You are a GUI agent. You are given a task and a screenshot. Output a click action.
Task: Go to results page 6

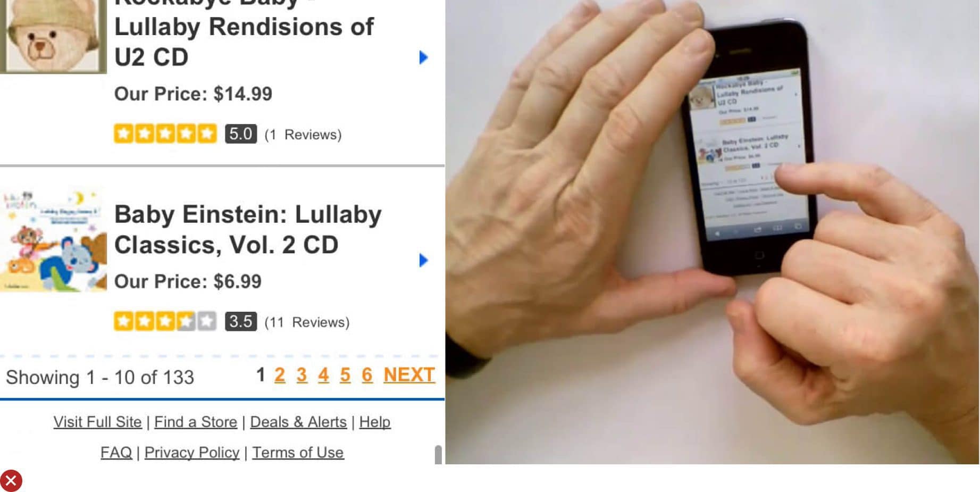(367, 375)
